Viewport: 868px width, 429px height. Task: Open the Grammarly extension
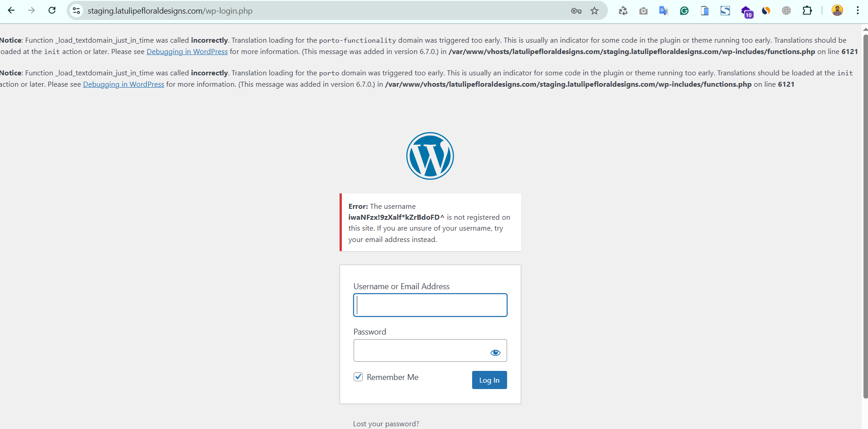pos(684,11)
